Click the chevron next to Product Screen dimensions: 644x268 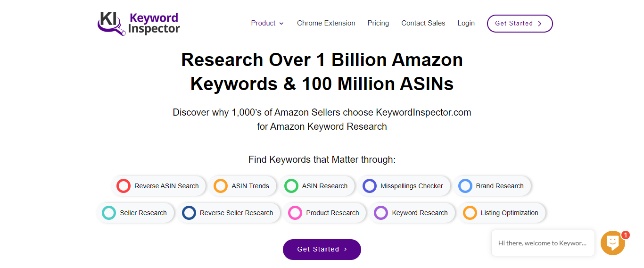coord(281,24)
